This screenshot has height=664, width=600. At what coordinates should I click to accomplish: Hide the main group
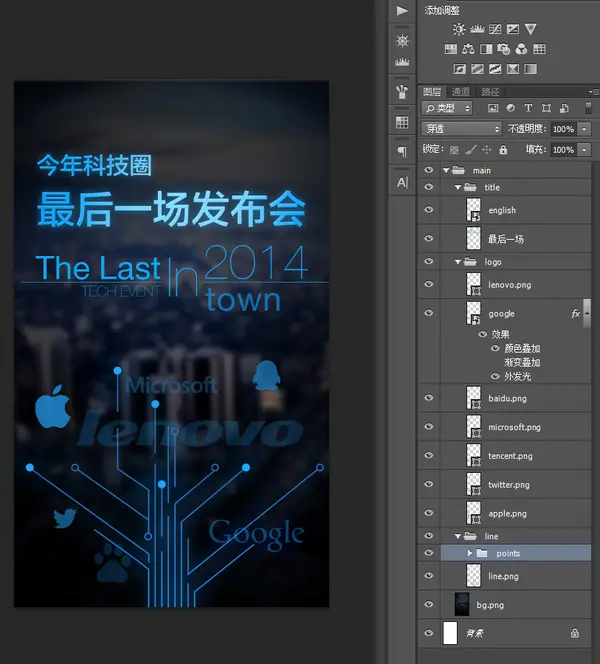[x=429, y=170]
